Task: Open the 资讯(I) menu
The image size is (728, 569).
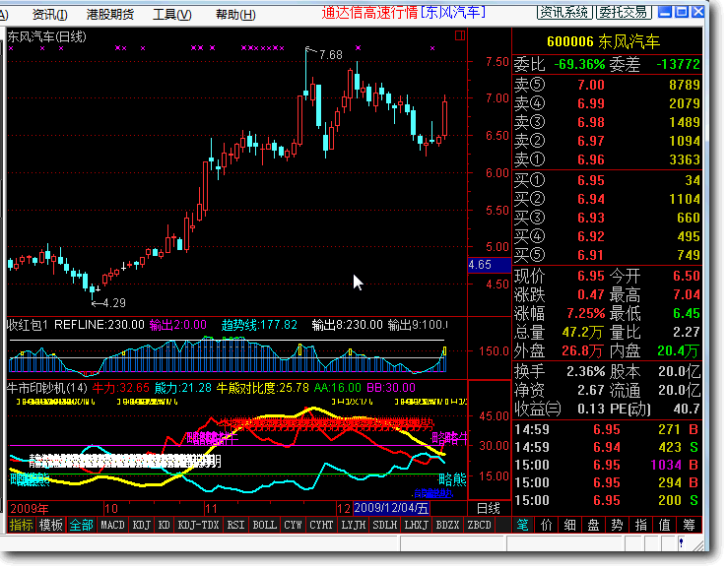Action: (49, 15)
